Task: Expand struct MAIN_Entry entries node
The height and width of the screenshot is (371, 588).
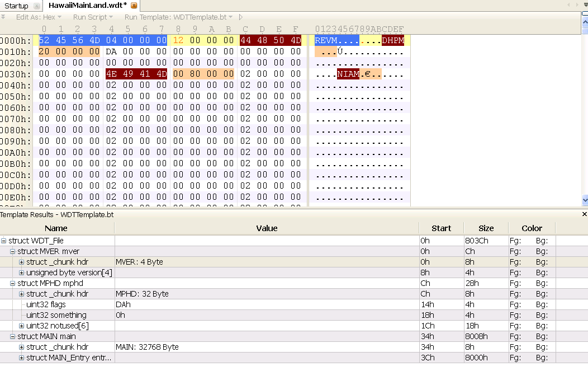Action: coord(21,358)
